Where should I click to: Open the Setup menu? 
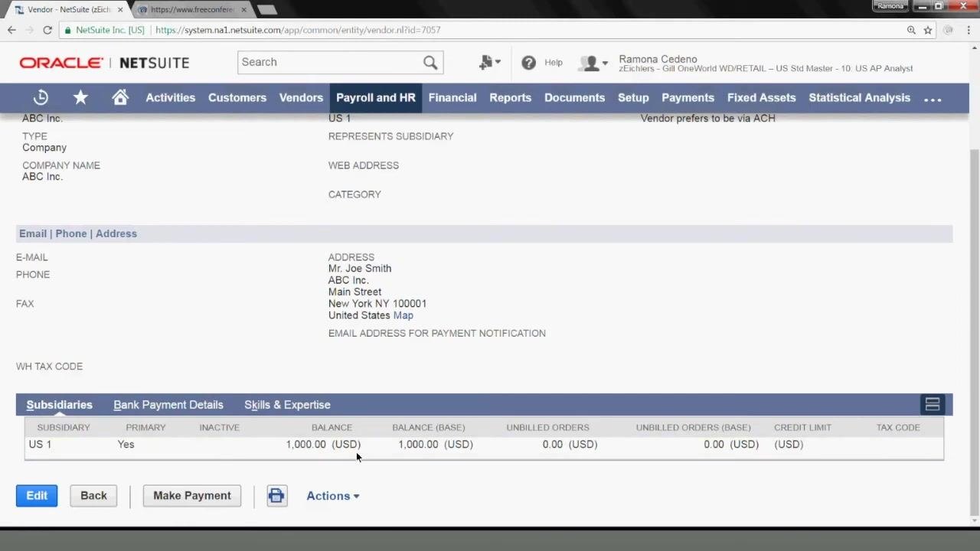tap(633, 98)
